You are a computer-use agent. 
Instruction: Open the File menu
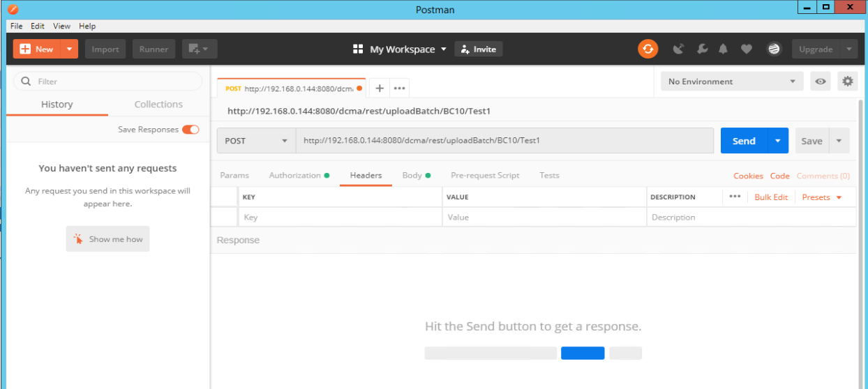click(17, 26)
